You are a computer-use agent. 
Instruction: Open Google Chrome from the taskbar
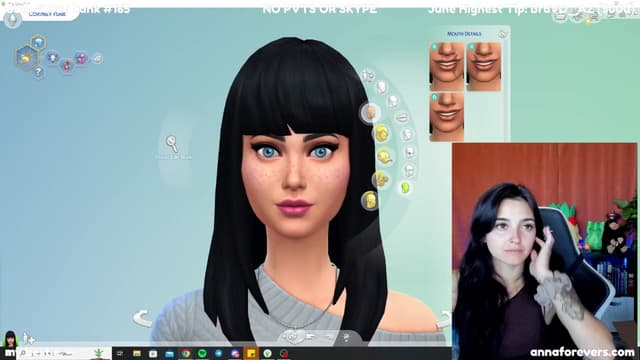pos(186,353)
